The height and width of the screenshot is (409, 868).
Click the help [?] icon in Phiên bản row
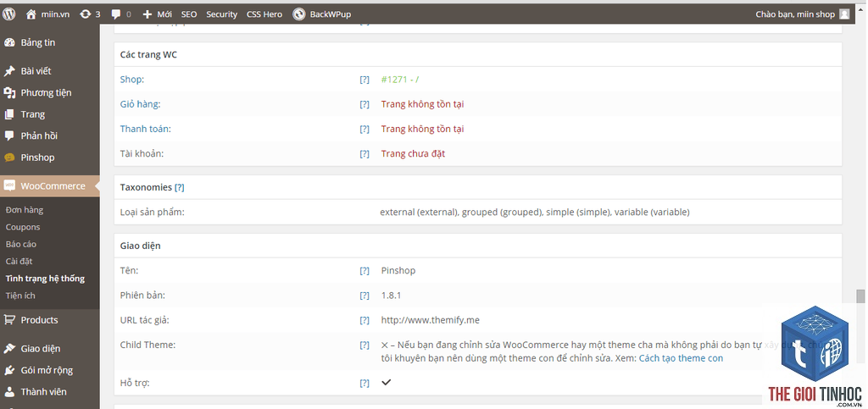pos(364,296)
